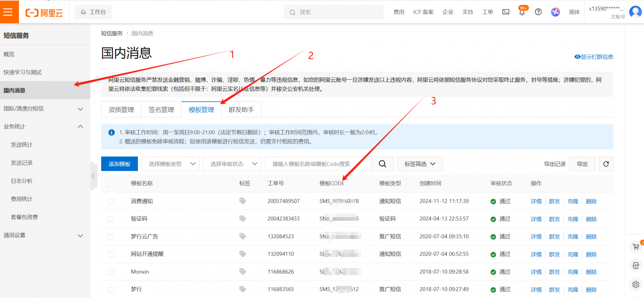
Task: Click the tag icon in the 验证码 row
Action: 243,219
